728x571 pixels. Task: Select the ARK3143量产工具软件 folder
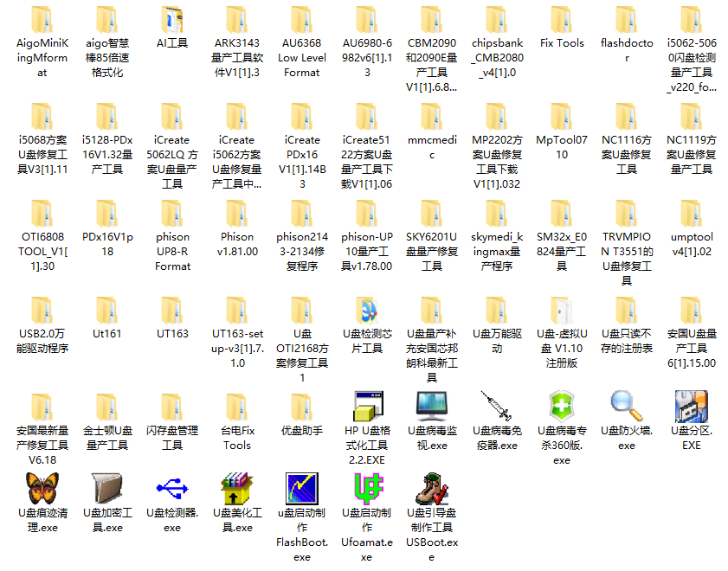[237, 20]
